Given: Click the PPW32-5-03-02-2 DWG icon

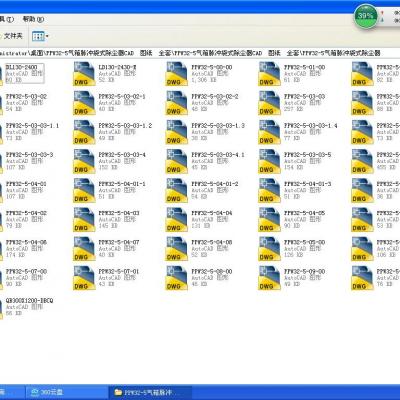Looking at the screenshot, I should point(177,103).
